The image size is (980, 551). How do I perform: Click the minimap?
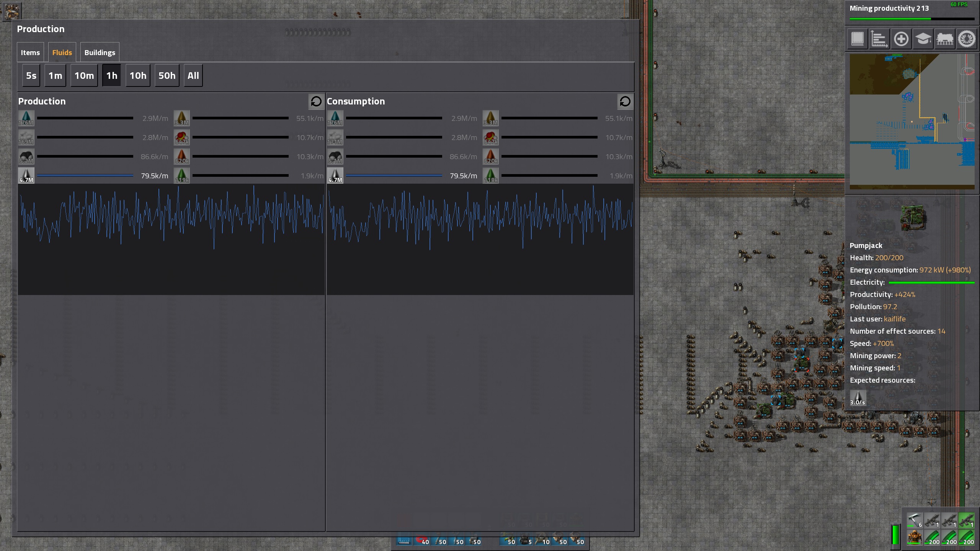tap(912, 122)
